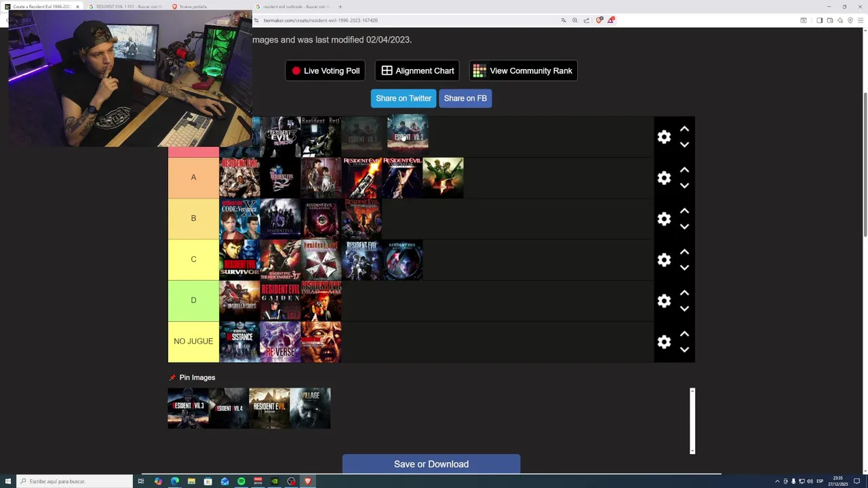Viewport: 868px width, 488px height.
Task: Click the Windows taskbar search box
Action: tap(75, 481)
